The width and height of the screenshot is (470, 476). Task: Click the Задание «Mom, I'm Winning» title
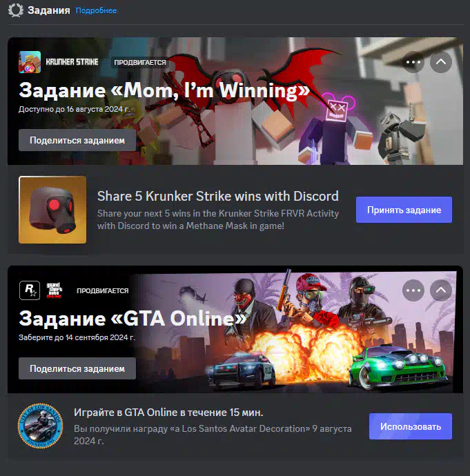click(x=164, y=90)
